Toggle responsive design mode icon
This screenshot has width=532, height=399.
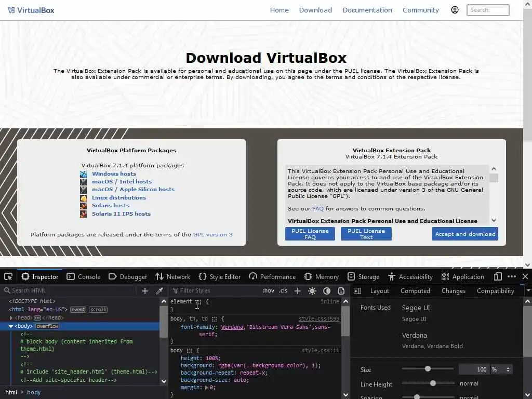498,276
